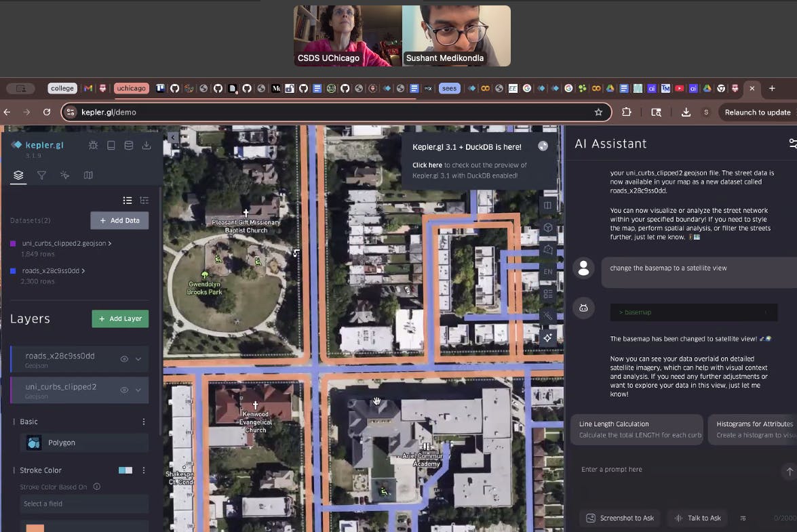
Task: Go back in browser history
Action: pyautogui.click(x=7, y=112)
